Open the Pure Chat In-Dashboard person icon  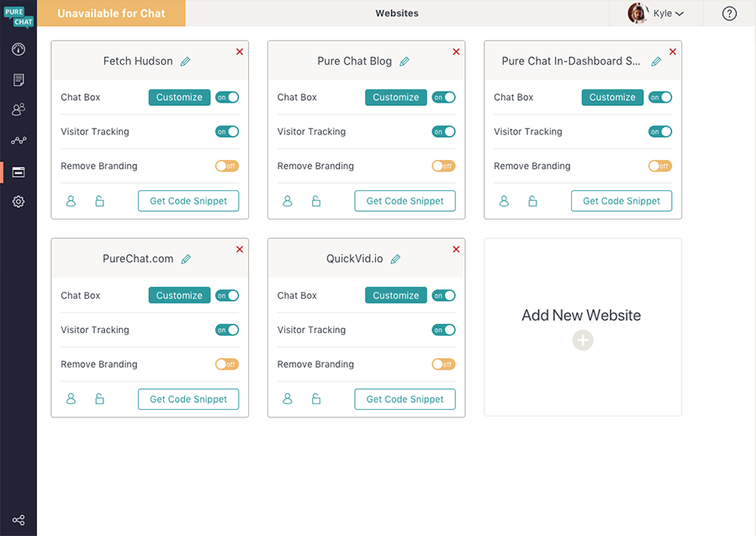[504, 201]
